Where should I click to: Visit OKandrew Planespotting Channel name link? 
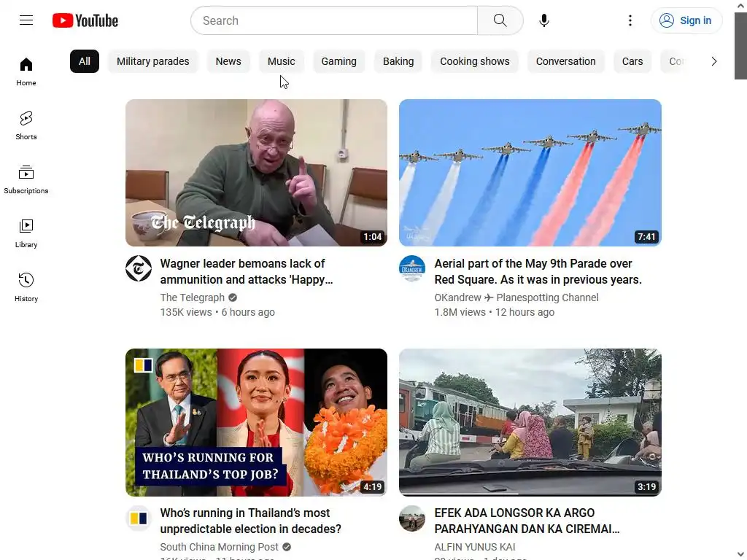[x=516, y=297]
